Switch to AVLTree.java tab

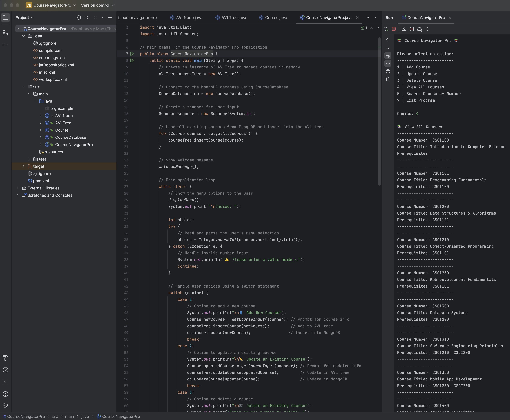[x=231, y=18]
